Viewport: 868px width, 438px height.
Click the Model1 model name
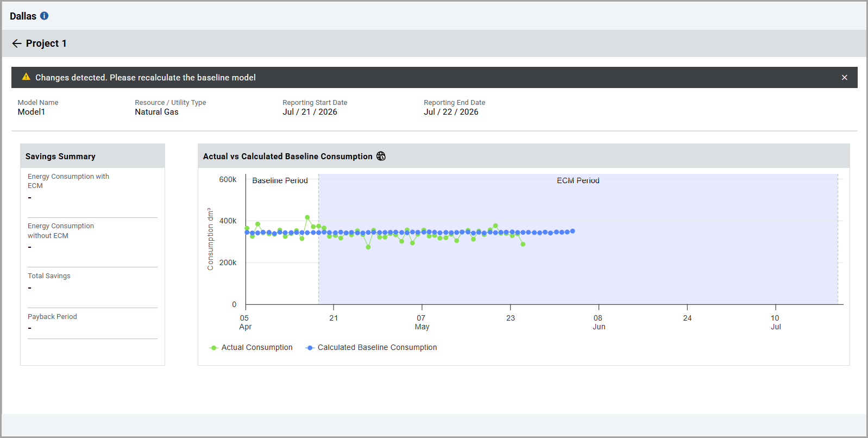coord(32,112)
